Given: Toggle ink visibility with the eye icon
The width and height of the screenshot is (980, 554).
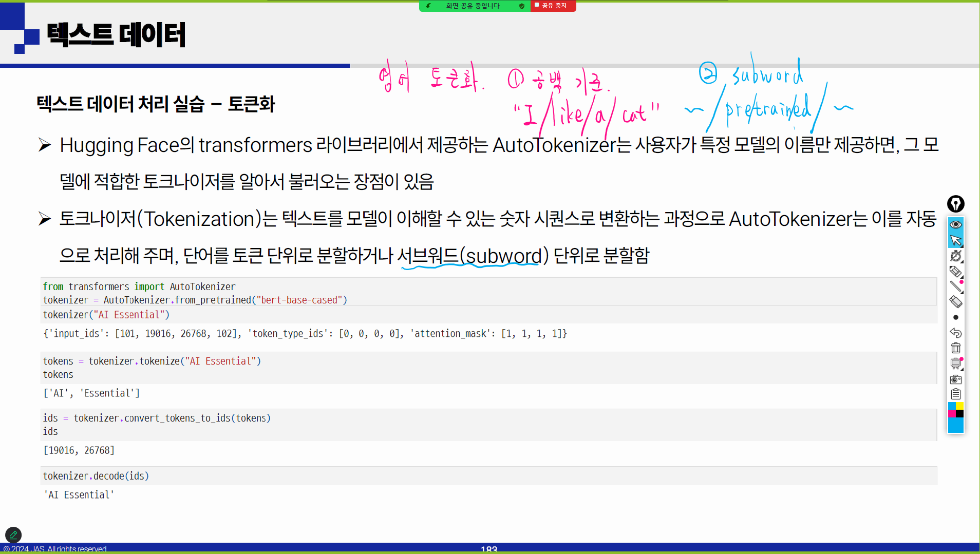Looking at the screenshot, I should point(955,224).
